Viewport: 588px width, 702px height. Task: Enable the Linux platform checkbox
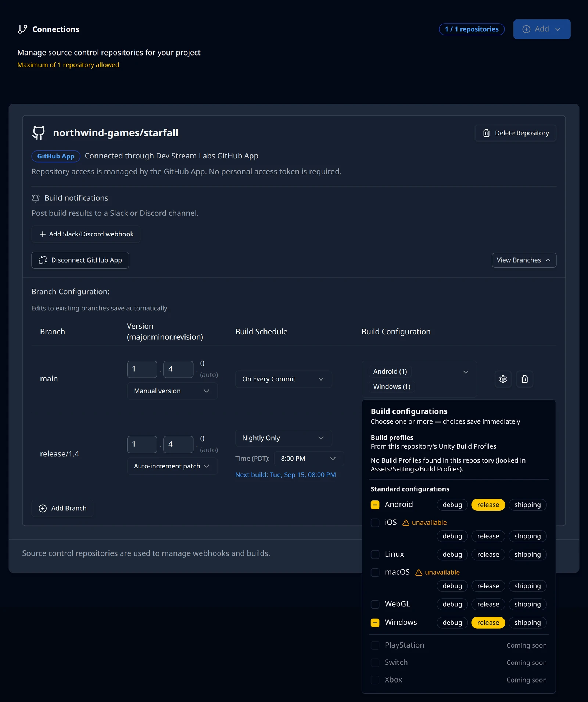[375, 554]
